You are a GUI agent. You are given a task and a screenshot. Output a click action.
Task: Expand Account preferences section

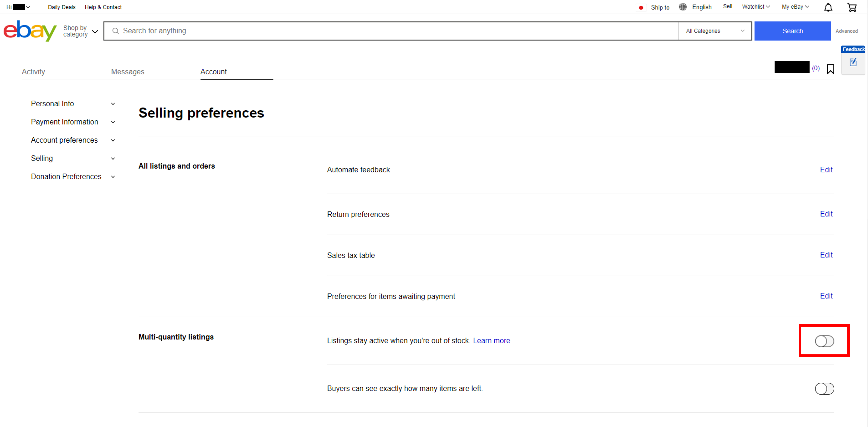[73, 140]
